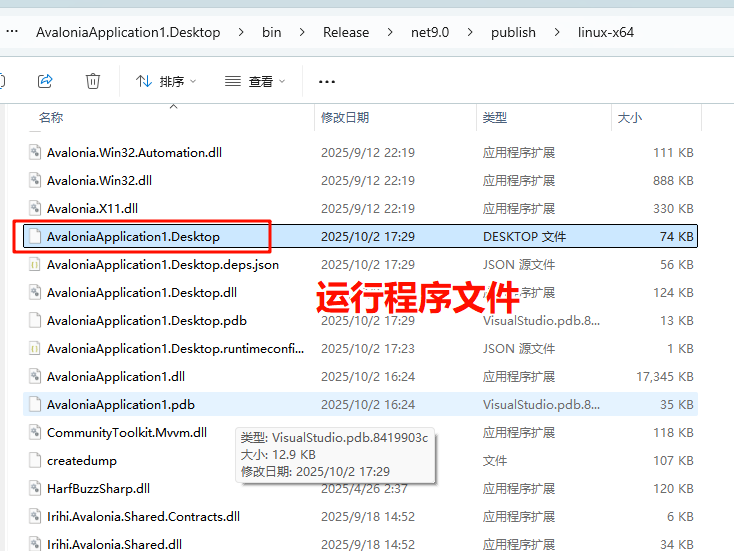Select Irihi.Avalonia.Shared.dll file
Screen dimensions: 734x551
coord(360,544)
